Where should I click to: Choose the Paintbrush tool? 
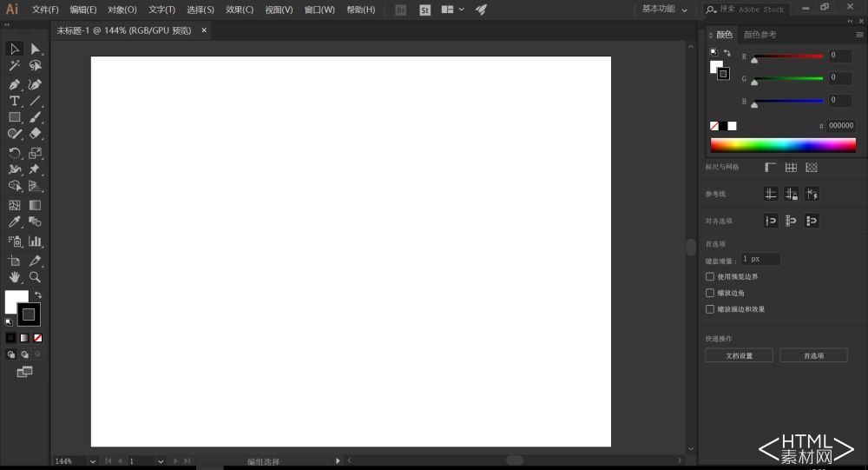35,117
